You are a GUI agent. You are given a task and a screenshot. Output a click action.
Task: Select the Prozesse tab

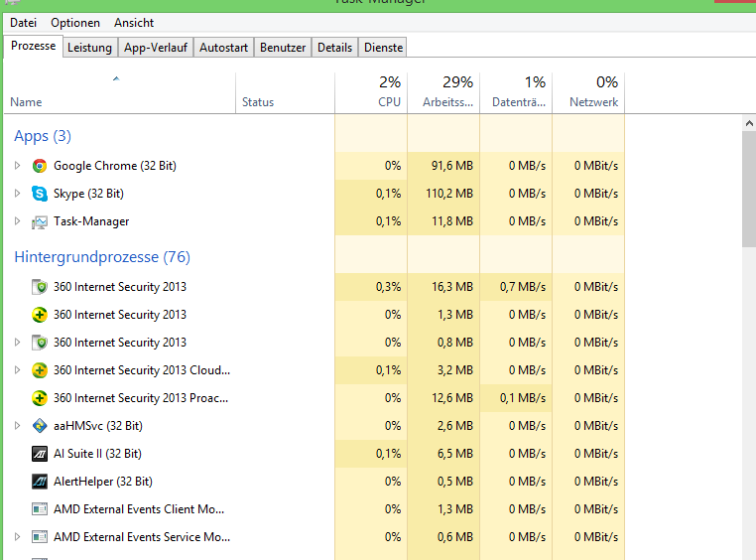(34, 46)
